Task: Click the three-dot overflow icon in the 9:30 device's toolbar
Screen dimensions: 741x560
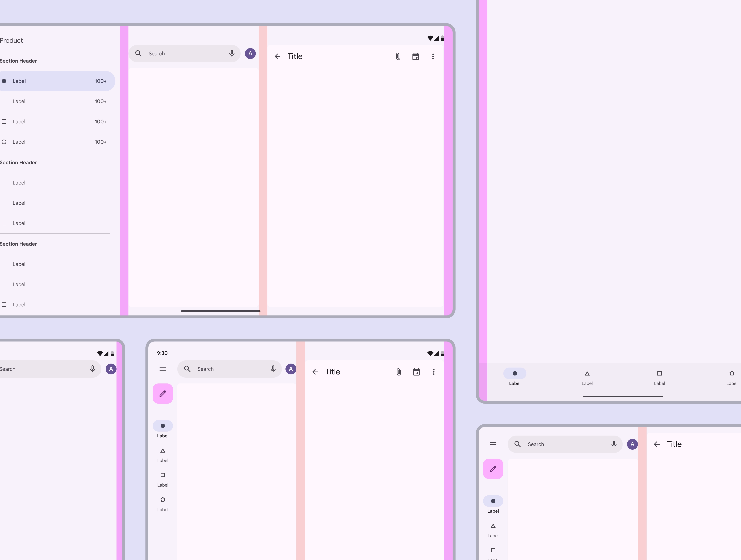Action: (x=434, y=372)
